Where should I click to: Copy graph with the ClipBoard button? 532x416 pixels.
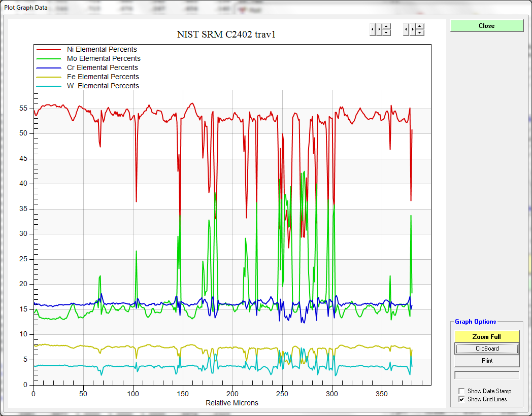[487, 349]
